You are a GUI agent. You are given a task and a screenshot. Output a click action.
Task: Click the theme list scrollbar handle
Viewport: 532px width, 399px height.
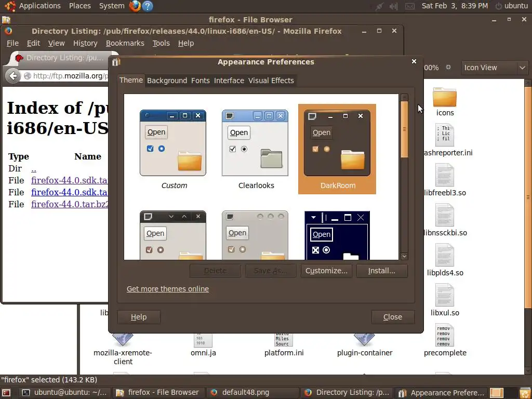pyautogui.click(x=404, y=129)
